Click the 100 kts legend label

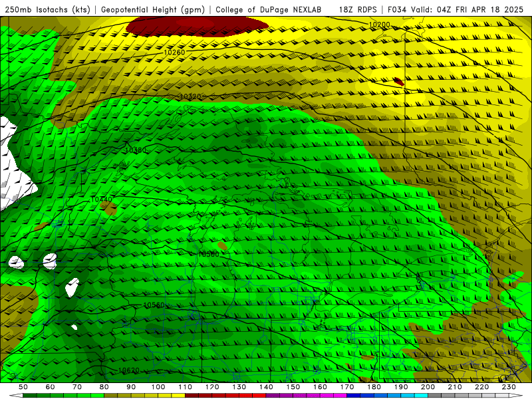tap(158, 387)
